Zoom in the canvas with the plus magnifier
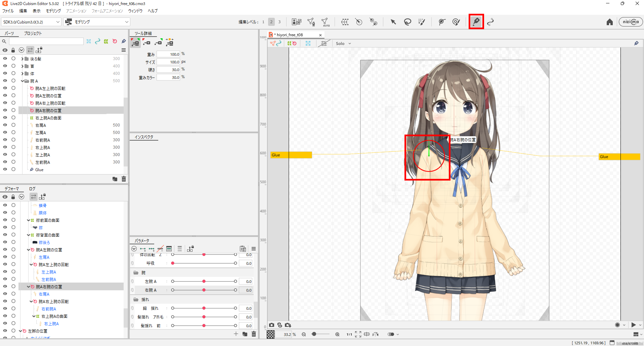The image size is (644, 346). click(x=337, y=334)
